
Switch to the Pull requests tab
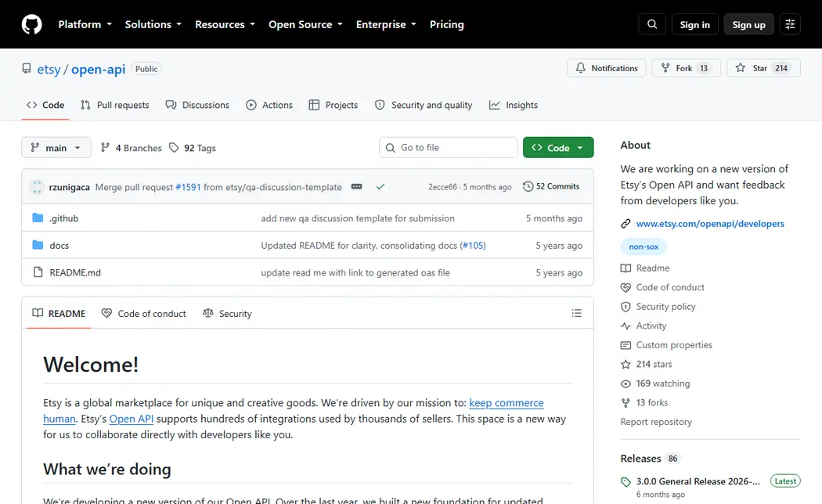click(x=115, y=105)
